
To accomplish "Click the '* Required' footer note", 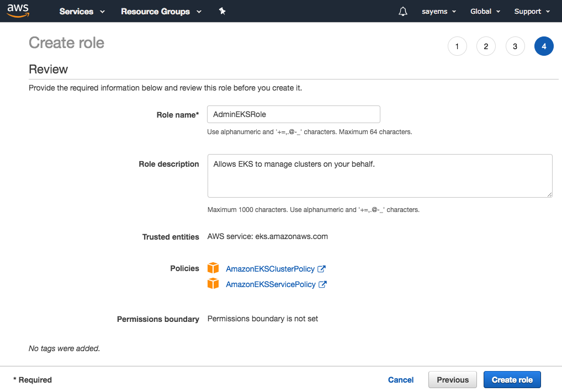I will coord(33,380).
